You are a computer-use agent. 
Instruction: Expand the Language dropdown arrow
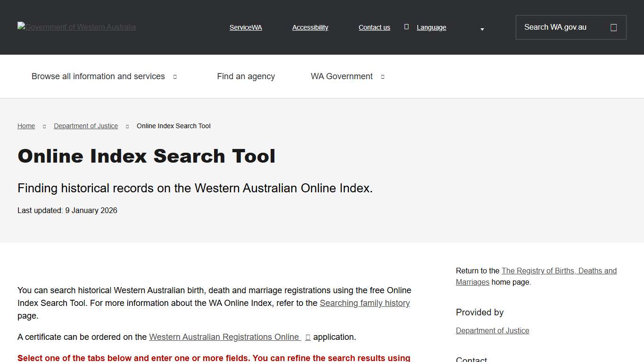pyautogui.click(x=482, y=29)
